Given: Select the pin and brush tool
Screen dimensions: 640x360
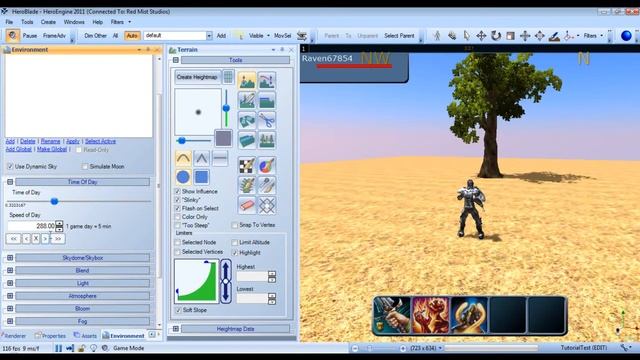Looking at the screenshot, I should pos(267,185).
